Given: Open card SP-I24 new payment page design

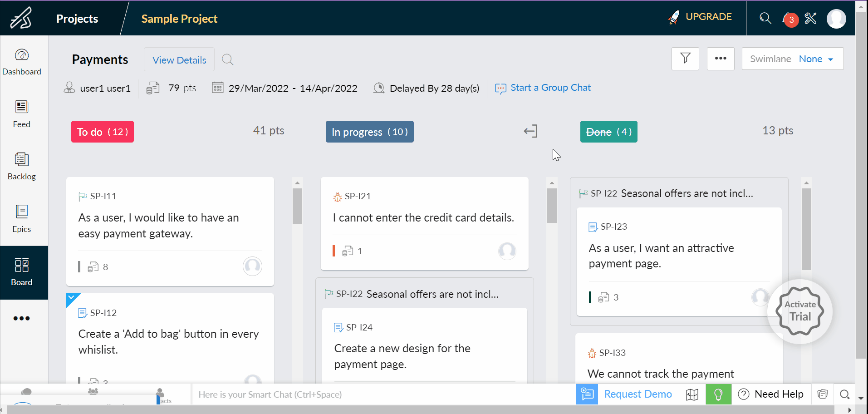Looking at the screenshot, I should point(425,346).
